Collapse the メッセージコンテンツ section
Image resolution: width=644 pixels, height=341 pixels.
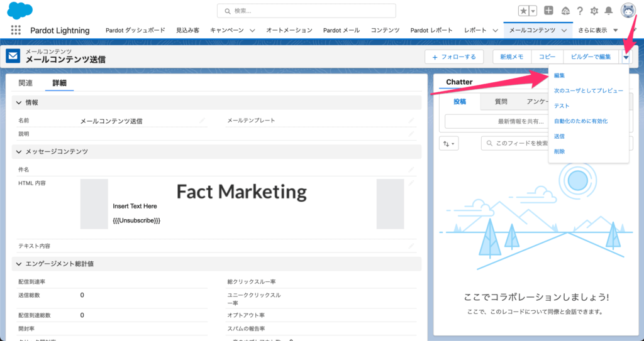(x=18, y=152)
